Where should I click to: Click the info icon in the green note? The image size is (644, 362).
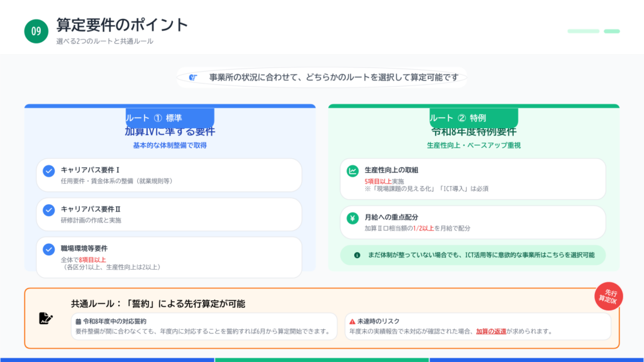tap(357, 255)
